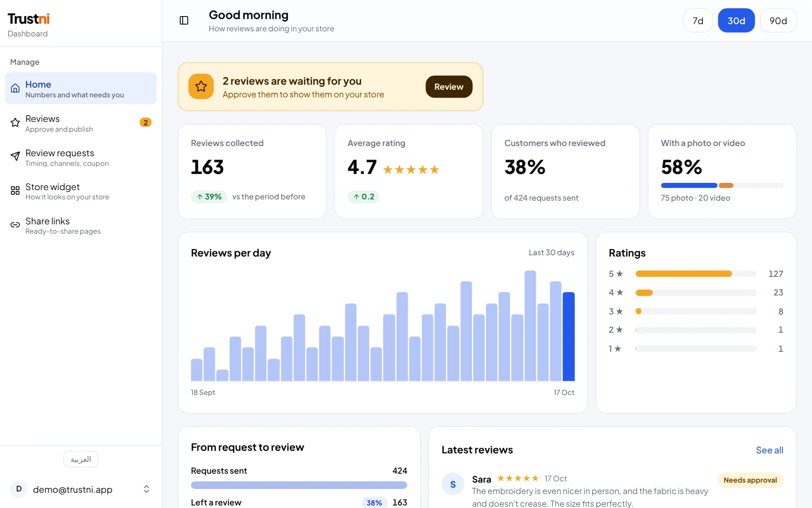Viewport: 812px width, 508px height.
Task: Click Sara's S avatar
Action: tap(453, 484)
